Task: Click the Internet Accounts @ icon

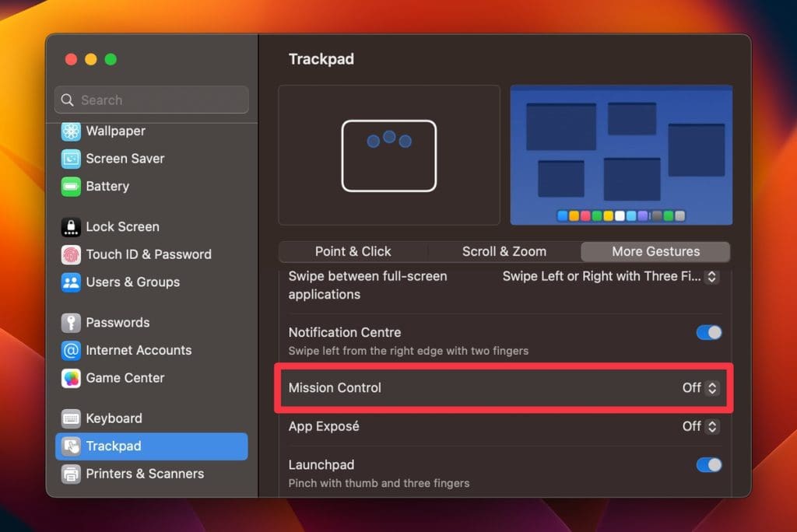Action: [x=71, y=350]
